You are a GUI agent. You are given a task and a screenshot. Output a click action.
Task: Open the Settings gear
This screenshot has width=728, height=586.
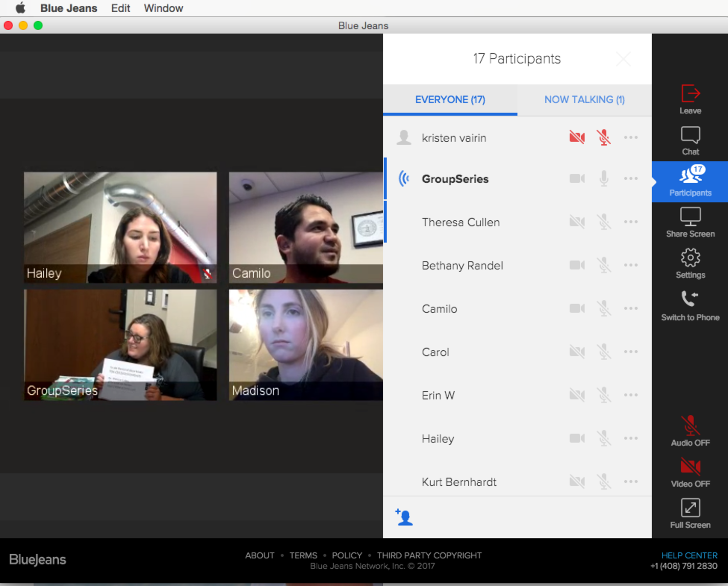click(690, 258)
